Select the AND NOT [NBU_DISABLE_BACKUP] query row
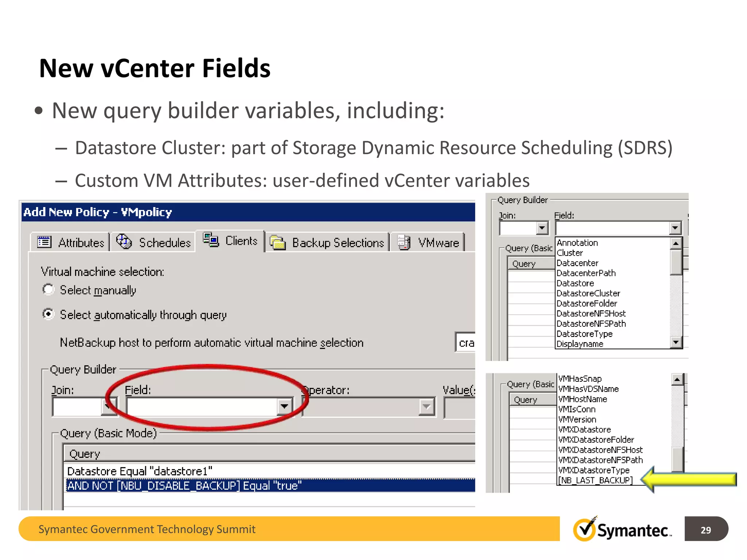The image size is (747, 560). pyautogui.click(x=270, y=486)
